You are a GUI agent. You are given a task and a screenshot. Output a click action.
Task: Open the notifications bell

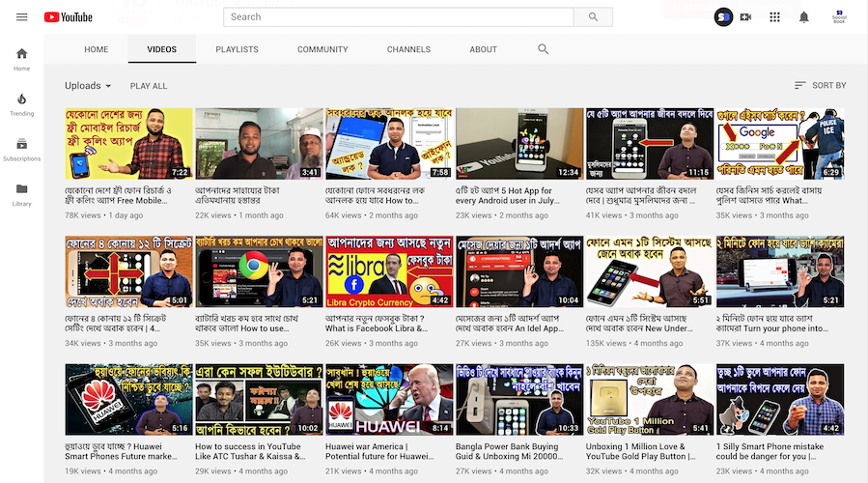(x=803, y=17)
